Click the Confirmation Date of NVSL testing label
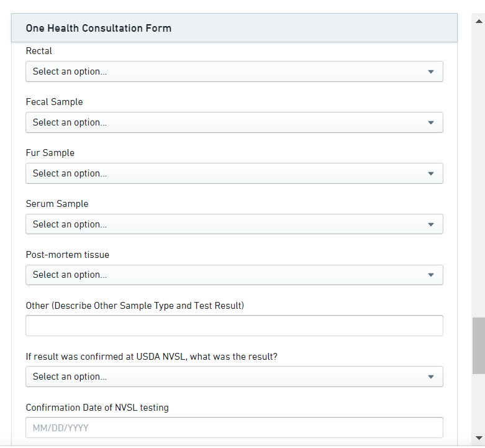Image resolution: width=485 pixels, height=448 pixels. click(97, 408)
